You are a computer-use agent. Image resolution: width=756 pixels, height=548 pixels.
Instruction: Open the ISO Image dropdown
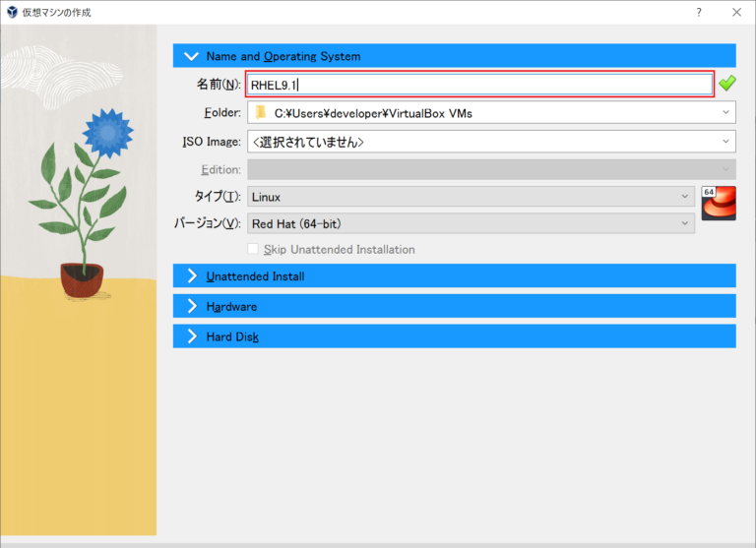pos(725,142)
